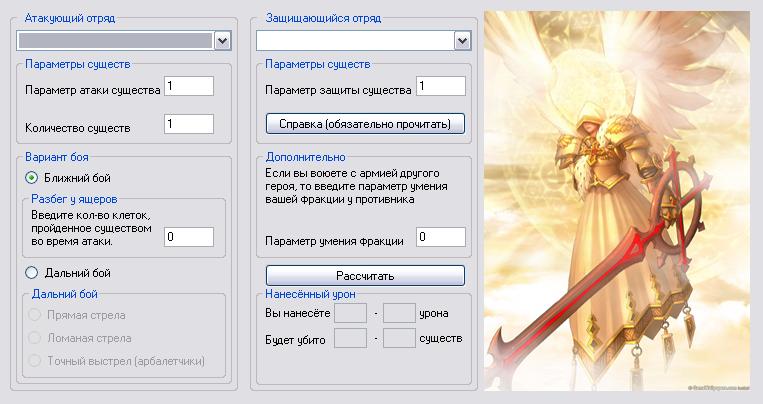Viewport: 763px width, 404px height.
Task: Focus the Разбег у ящеров cells field
Action: coord(189,237)
